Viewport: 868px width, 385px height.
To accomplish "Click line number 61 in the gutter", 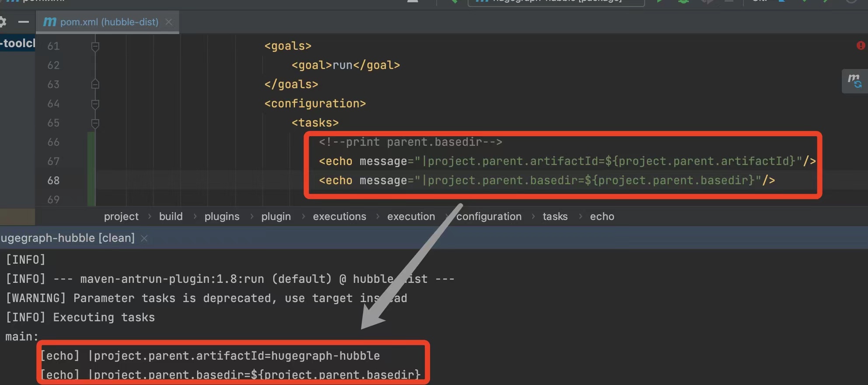I will click(53, 46).
